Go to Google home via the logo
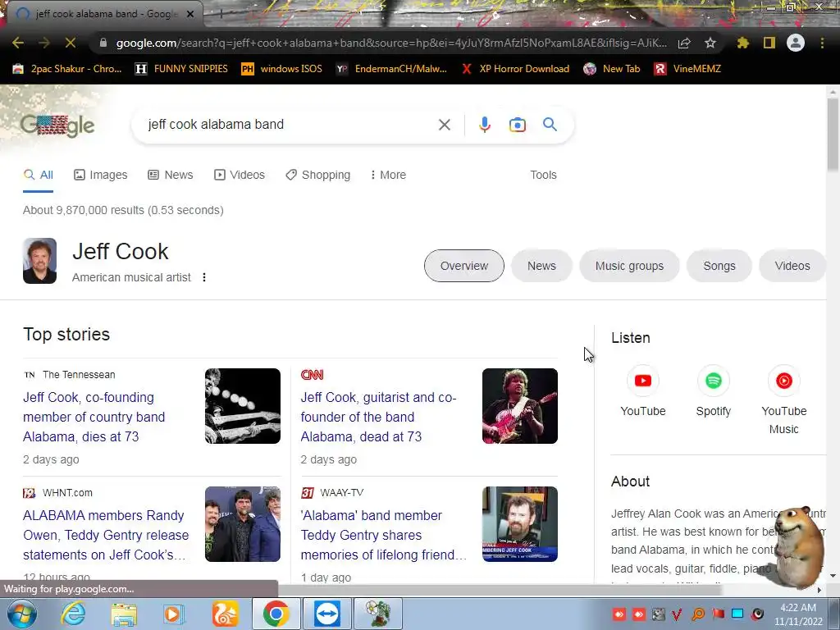 coord(57,126)
